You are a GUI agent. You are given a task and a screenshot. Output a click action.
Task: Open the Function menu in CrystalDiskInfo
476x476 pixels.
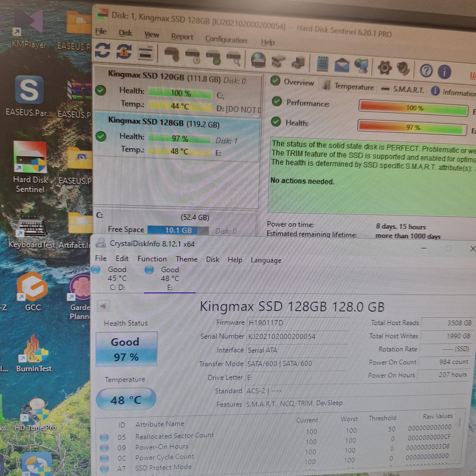click(x=152, y=259)
